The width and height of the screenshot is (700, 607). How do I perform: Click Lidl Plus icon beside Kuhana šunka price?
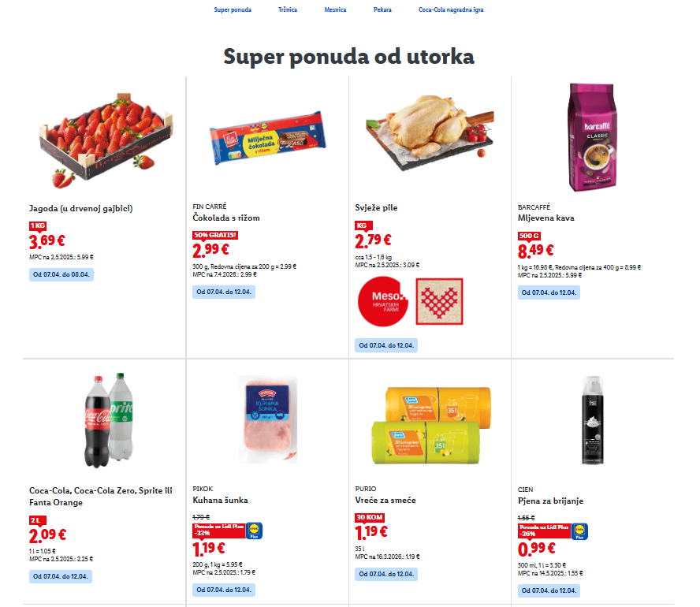pyautogui.click(x=254, y=532)
